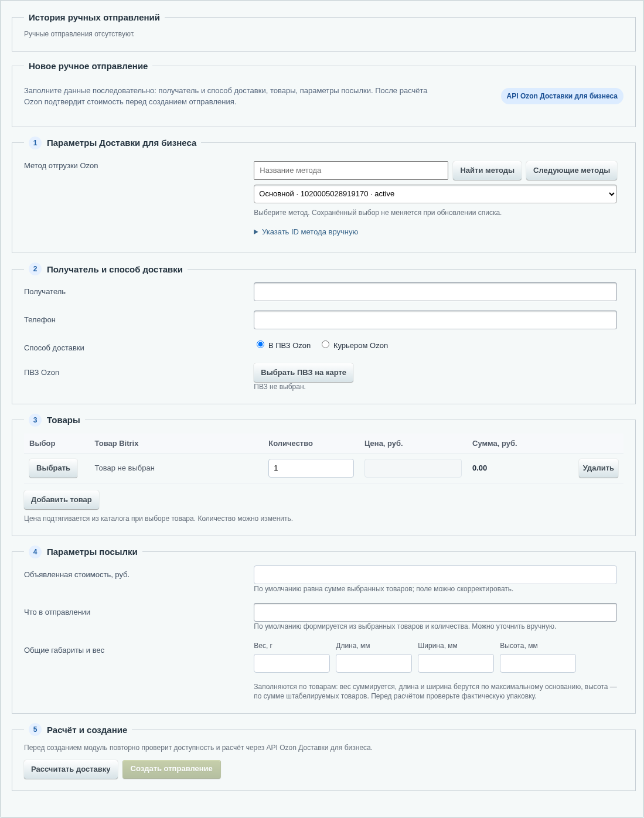Click 'Товар не выбран' text in the table
Viewport: 644px width, 818px height.
[125, 468]
